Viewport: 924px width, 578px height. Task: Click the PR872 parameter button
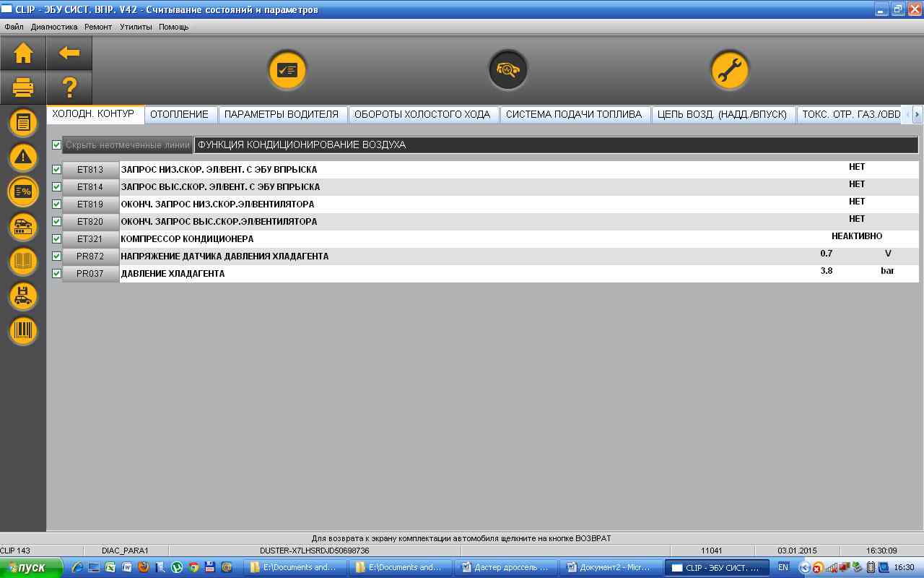(90, 256)
